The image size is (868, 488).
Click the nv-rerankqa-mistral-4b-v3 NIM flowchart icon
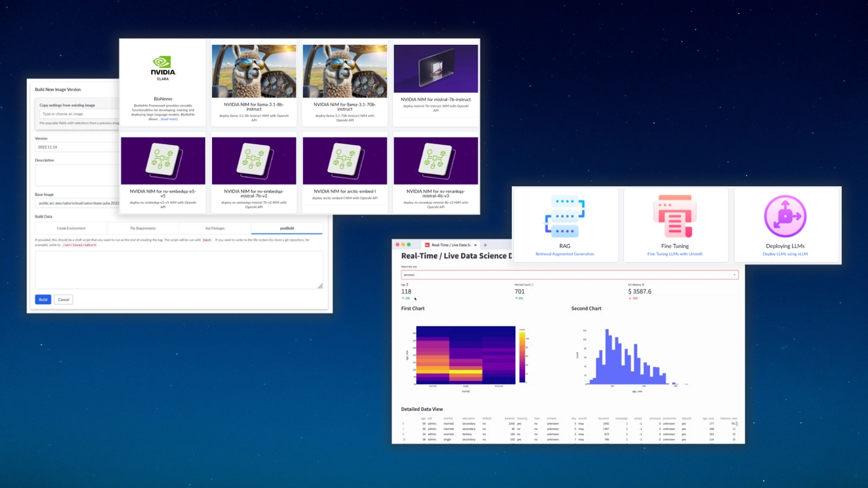point(436,160)
